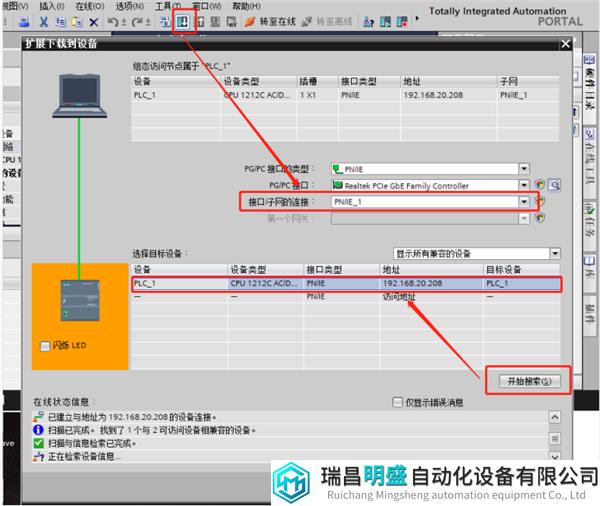Click the 访问地址 cell in second row
Screen dimensions: 600x506
pyautogui.click(x=399, y=297)
